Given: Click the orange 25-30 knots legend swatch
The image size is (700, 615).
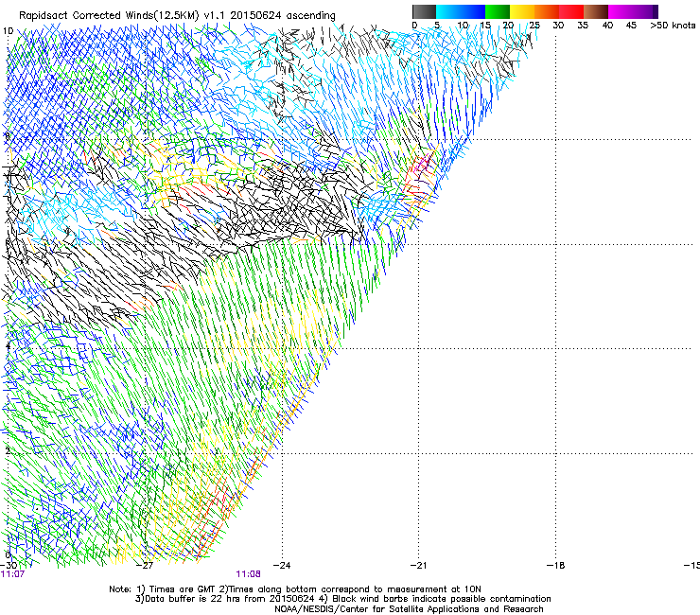Looking at the screenshot, I should pos(547,11).
